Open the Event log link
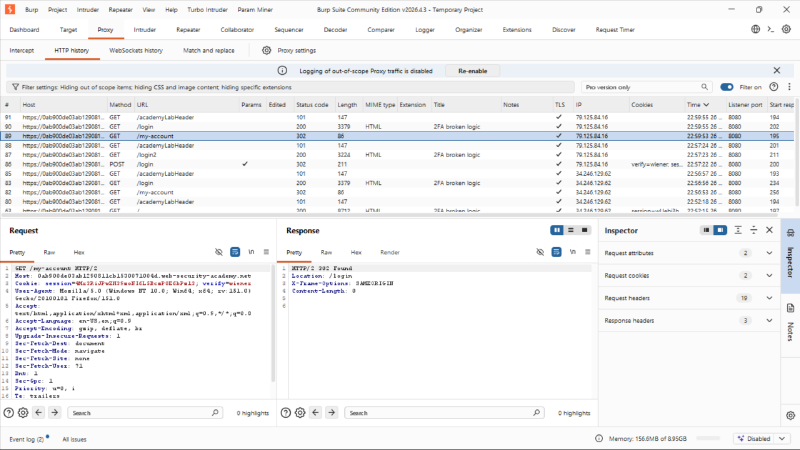800x450 pixels. [x=27, y=439]
